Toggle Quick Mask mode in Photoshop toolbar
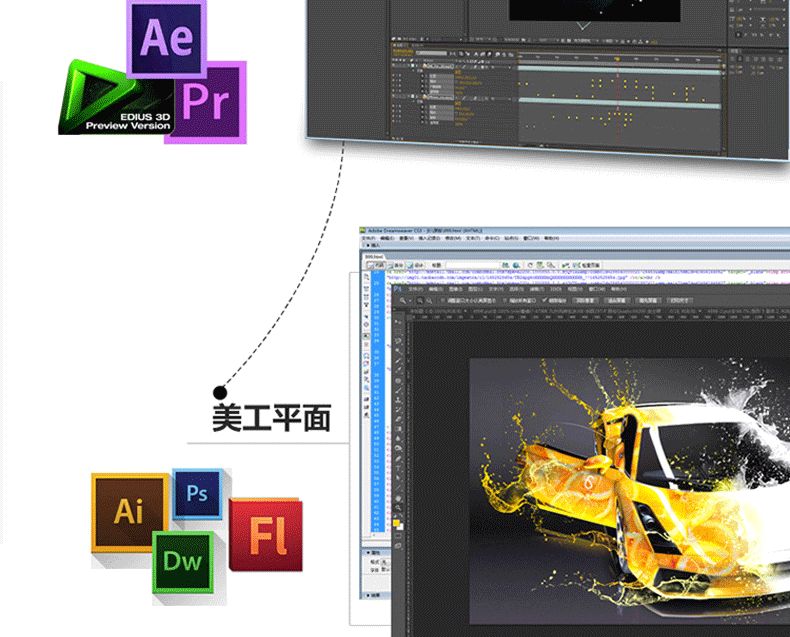790x637 pixels. (x=398, y=536)
